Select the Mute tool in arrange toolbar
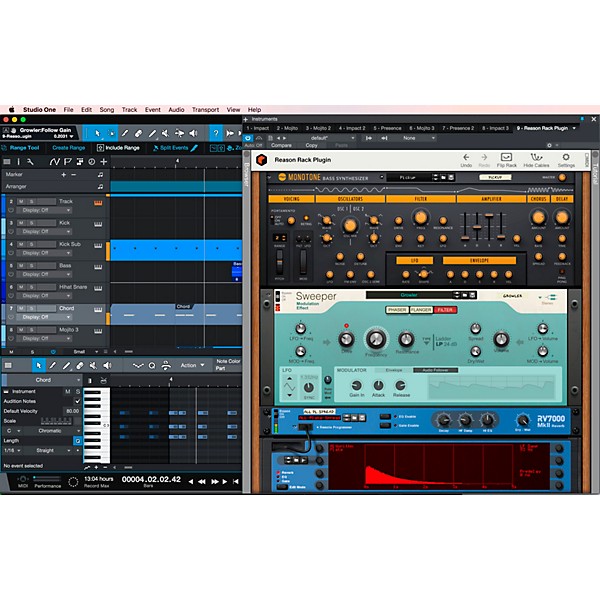Screen dimensions: 600x600 tap(166, 133)
